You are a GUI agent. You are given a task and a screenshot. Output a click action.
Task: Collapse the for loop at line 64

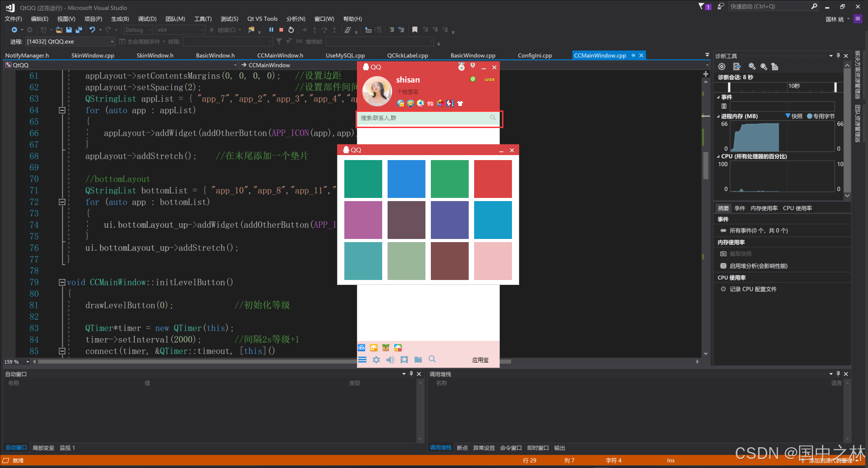[62, 110]
